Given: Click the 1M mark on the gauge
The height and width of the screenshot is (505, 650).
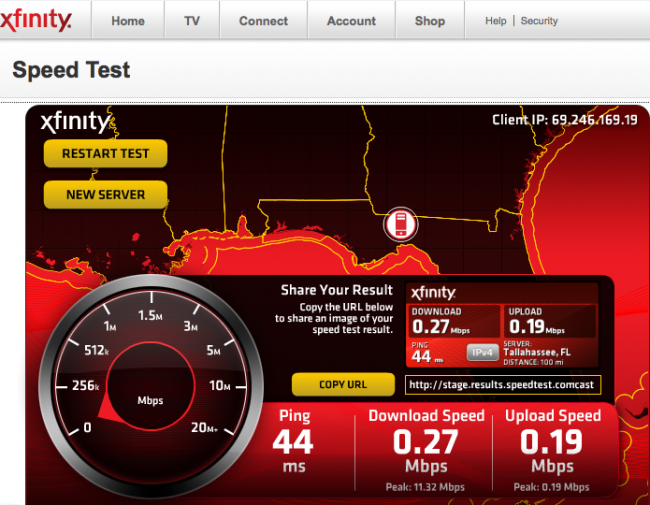Looking at the screenshot, I should point(110,326).
